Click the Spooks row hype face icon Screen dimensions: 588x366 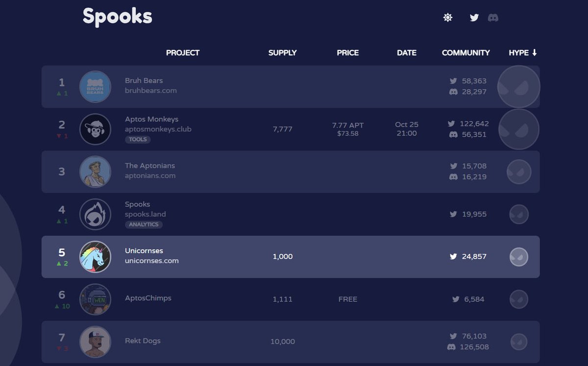pos(519,214)
